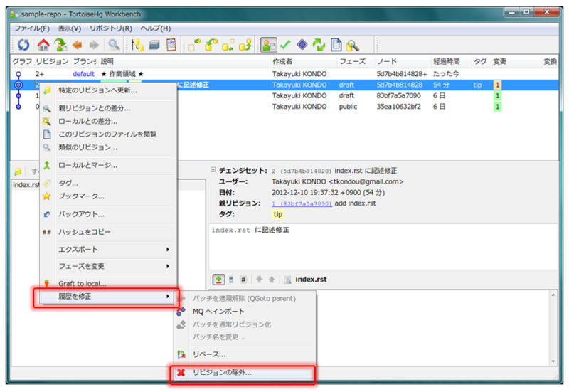
Task: Select Graft to local... menu entry
Action: tap(109, 283)
